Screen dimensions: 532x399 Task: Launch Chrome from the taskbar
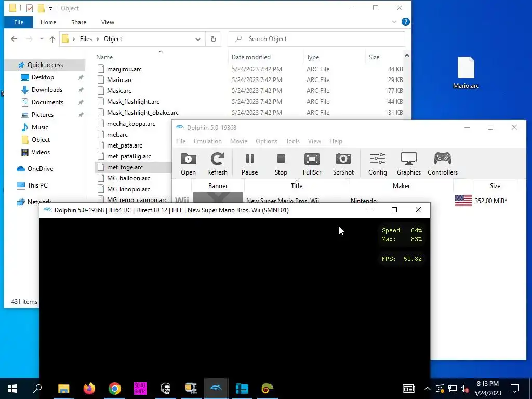point(115,389)
